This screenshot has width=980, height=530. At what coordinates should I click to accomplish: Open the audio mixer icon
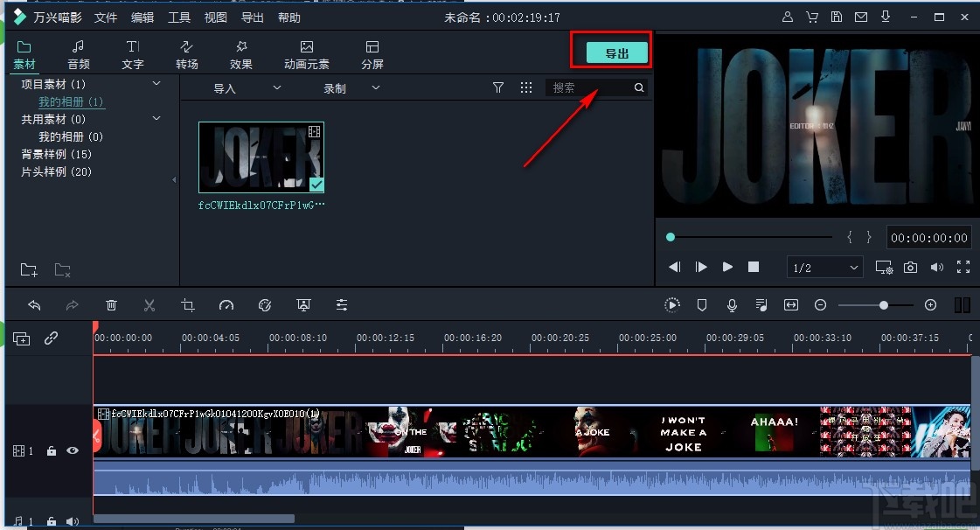(x=761, y=305)
